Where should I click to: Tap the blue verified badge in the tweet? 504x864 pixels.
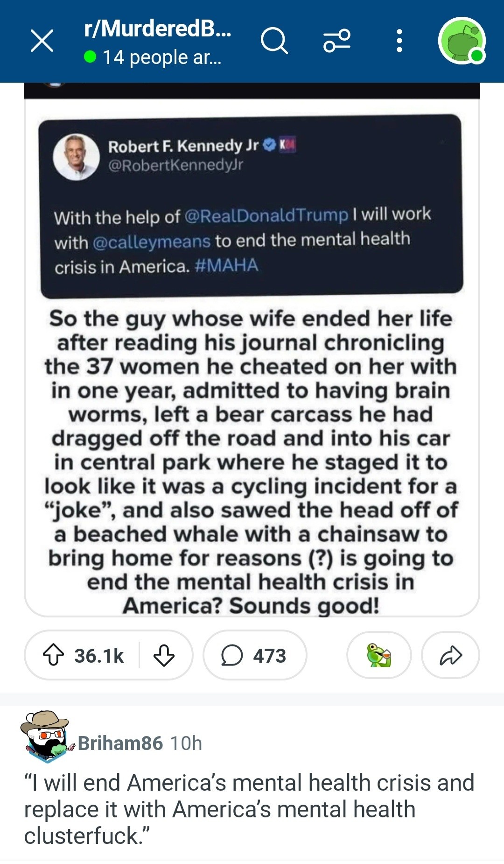click(269, 145)
